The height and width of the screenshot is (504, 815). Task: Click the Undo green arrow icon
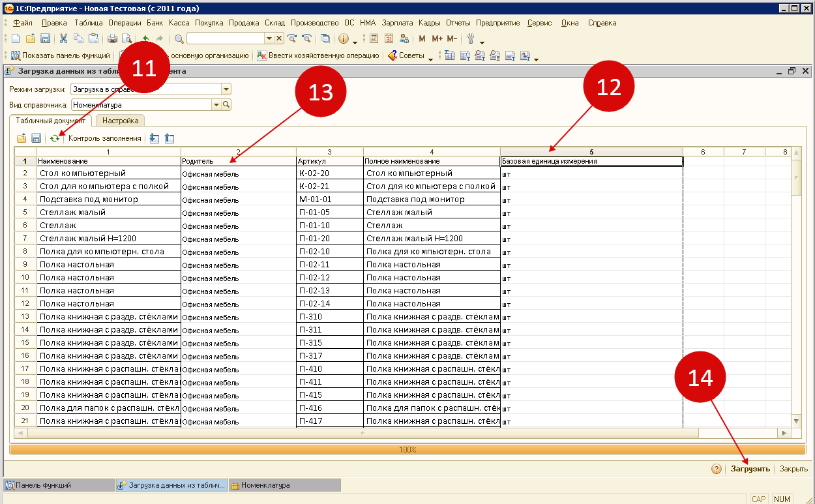click(x=145, y=38)
